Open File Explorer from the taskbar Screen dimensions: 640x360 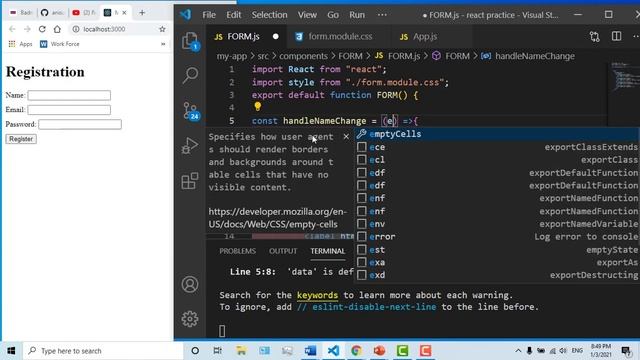coord(241,351)
